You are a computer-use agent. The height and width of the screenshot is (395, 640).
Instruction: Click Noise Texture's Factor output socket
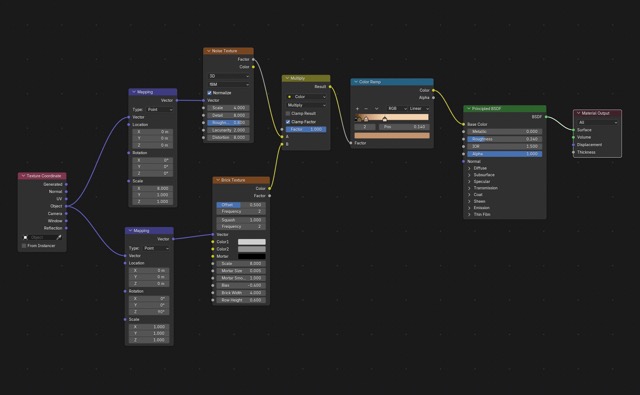pos(253,60)
